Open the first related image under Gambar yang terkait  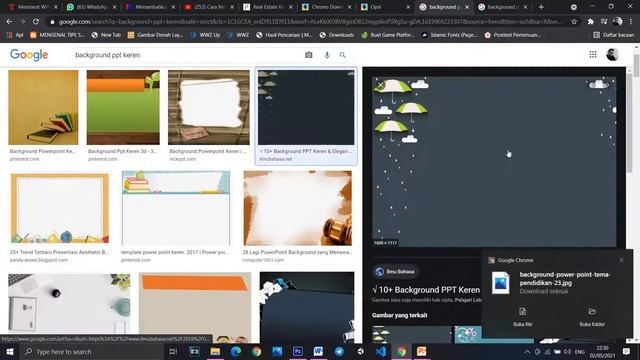pos(411,335)
